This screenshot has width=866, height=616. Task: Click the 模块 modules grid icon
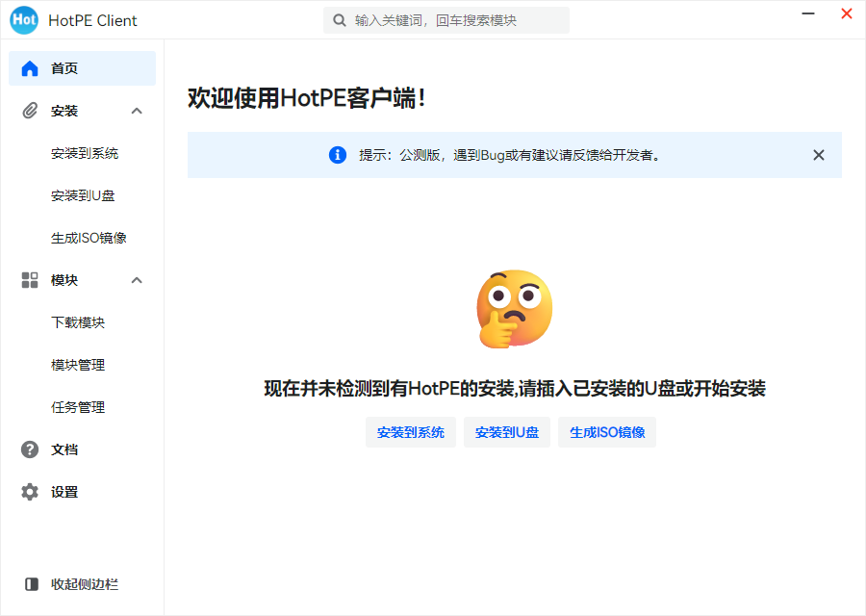tap(29, 280)
